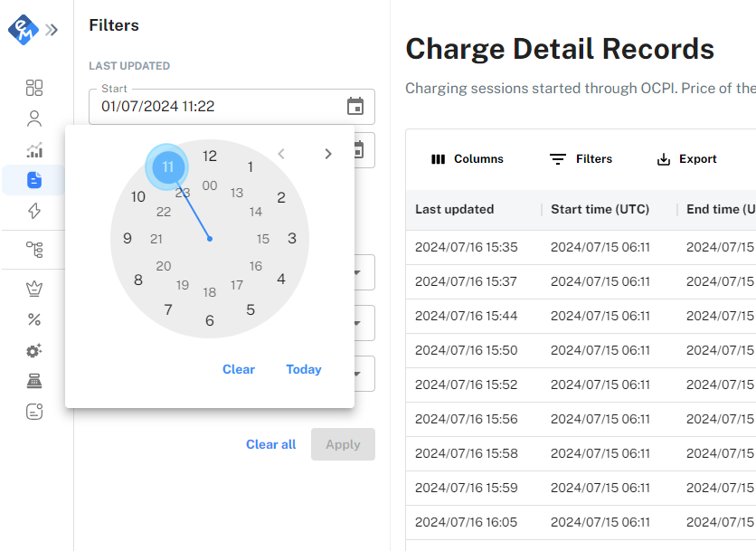Open the user profile icon in sidebar
Screen dimensions: 756x551
pos(34,119)
